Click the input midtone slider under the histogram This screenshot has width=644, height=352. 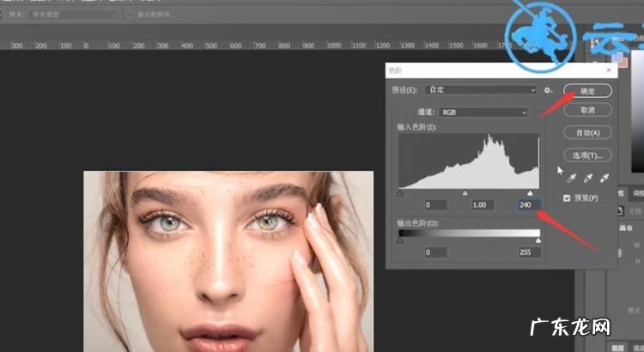[465, 193]
